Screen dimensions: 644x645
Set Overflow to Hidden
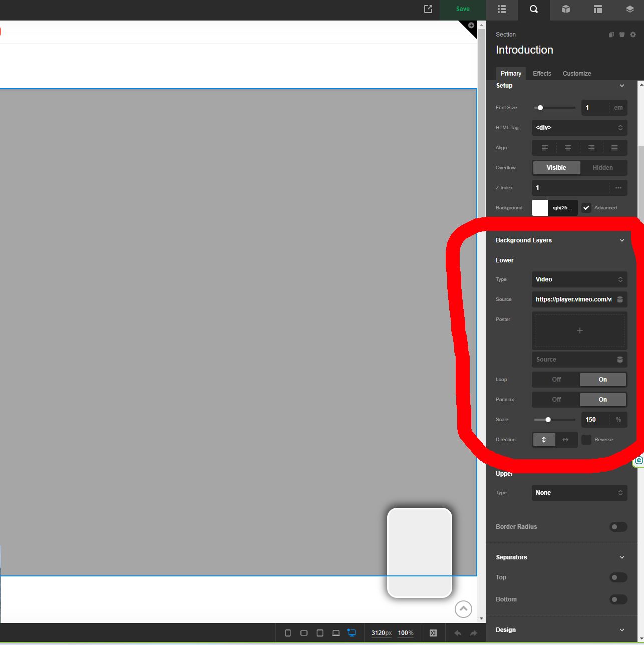[x=602, y=168]
